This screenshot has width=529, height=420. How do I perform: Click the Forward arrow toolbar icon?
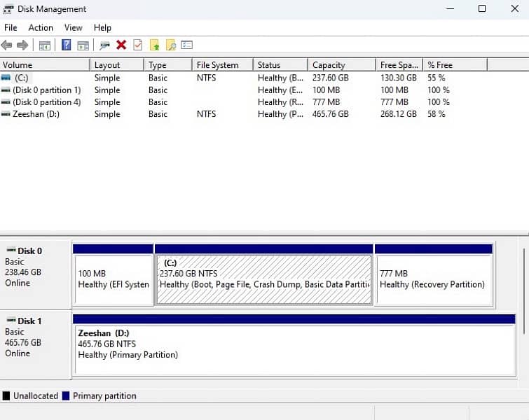[22, 45]
